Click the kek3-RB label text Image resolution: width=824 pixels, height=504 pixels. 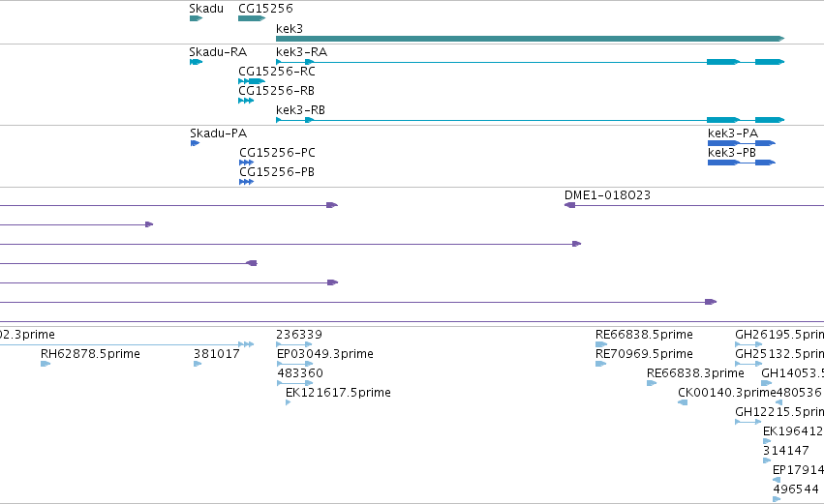pos(300,110)
